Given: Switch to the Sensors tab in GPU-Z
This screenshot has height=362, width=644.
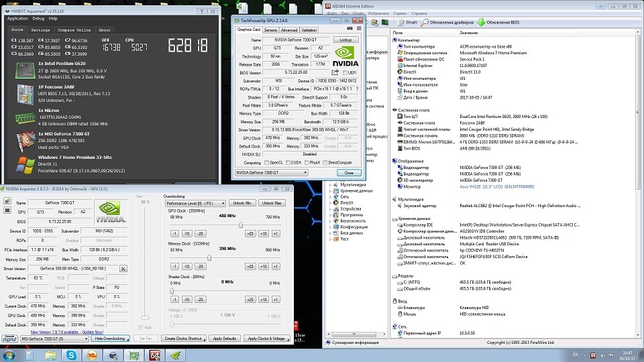Looking at the screenshot, I should [x=270, y=30].
